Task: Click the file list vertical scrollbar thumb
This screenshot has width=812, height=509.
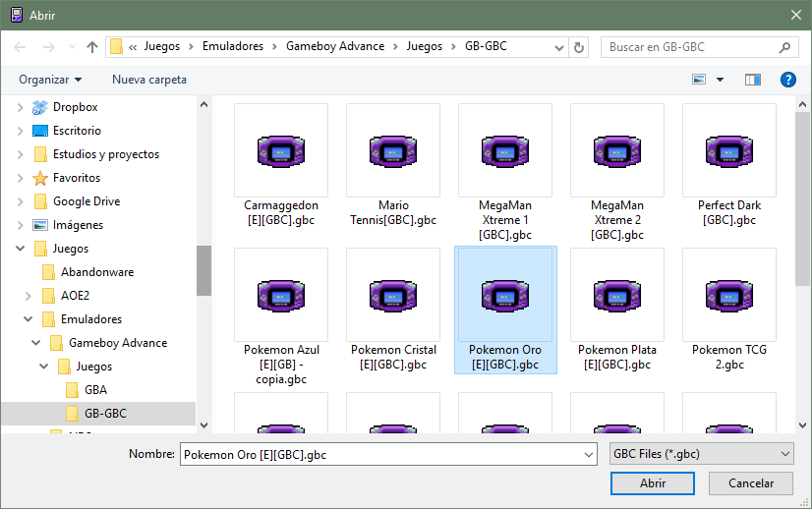Action: pos(803,198)
